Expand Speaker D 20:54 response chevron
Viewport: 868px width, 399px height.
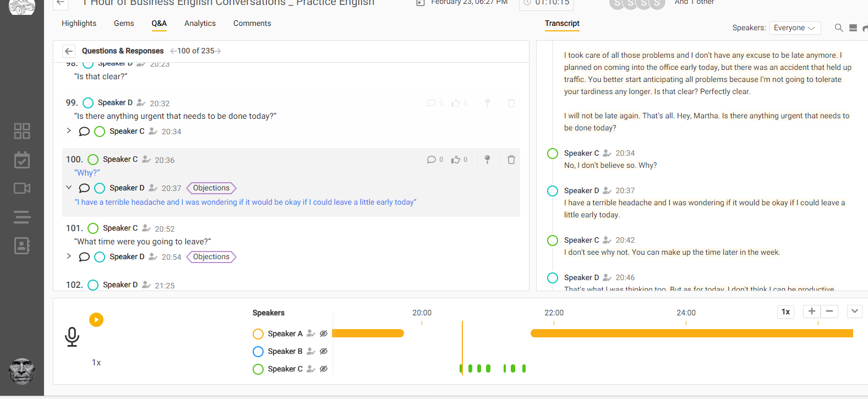tap(69, 256)
